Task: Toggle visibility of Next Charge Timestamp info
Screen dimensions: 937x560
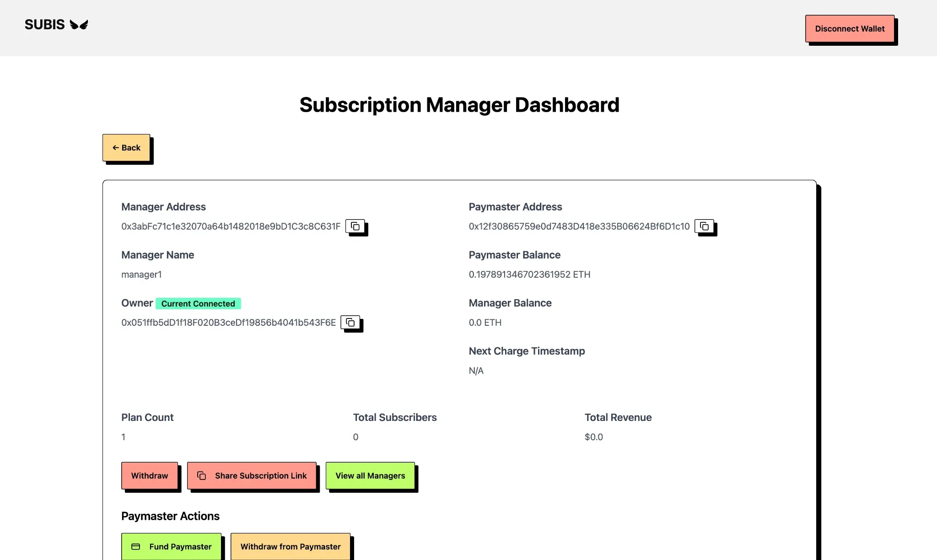Action: click(x=527, y=350)
